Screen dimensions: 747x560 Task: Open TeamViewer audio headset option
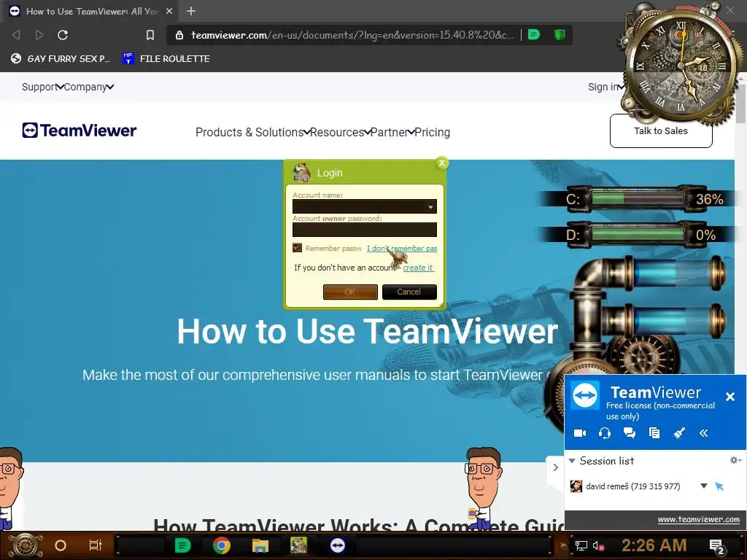(x=605, y=433)
